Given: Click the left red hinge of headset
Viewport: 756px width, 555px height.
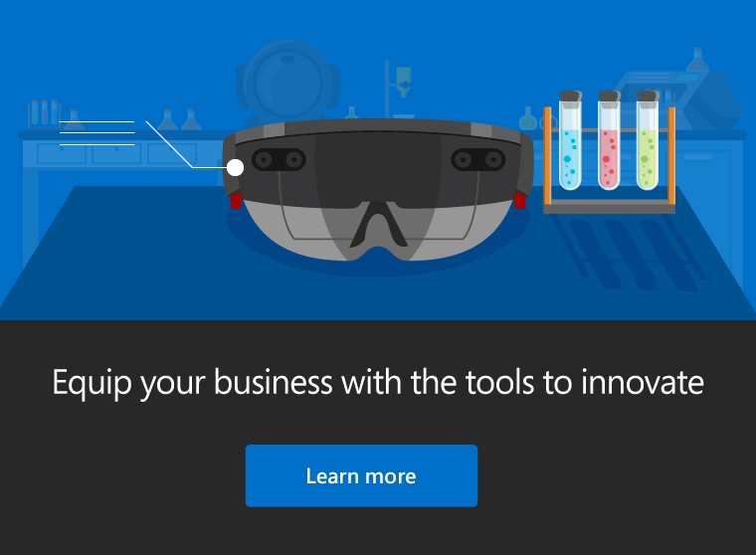Looking at the screenshot, I should click(x=237, y=200).
